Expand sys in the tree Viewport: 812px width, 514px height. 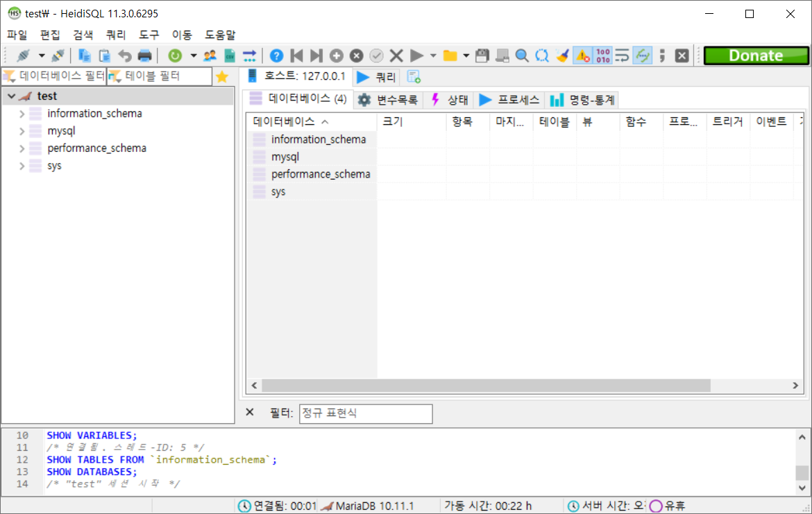[22, 166]
